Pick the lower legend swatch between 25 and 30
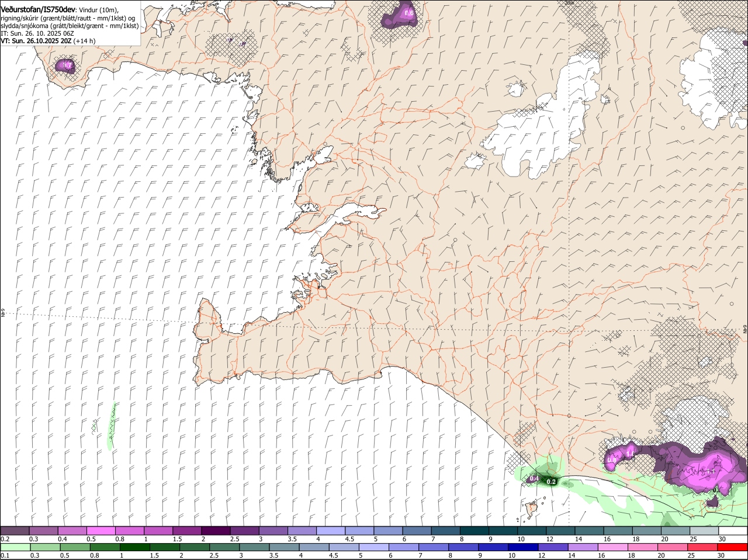Viewport: 748px width, 560px height. 702,547
